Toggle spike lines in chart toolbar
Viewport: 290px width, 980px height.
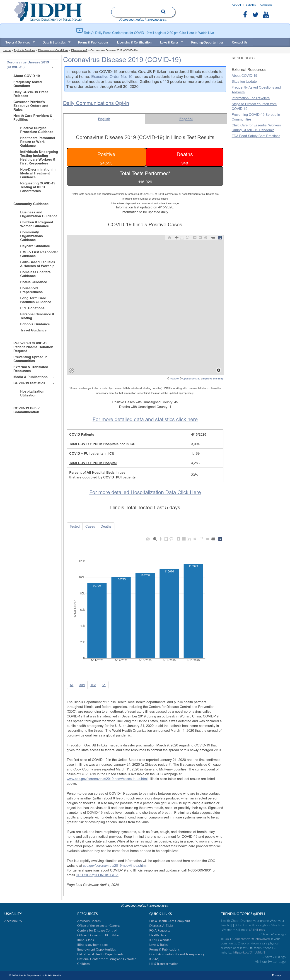[x=202, y=539]
